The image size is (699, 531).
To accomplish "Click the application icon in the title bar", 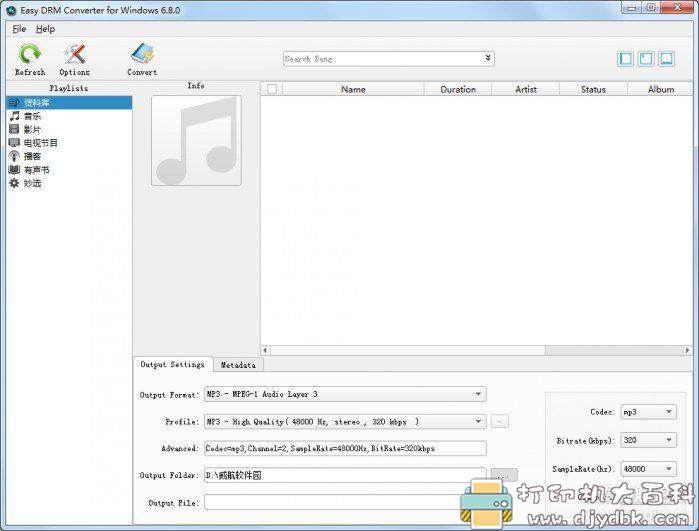I will click(x=11, y=10).
